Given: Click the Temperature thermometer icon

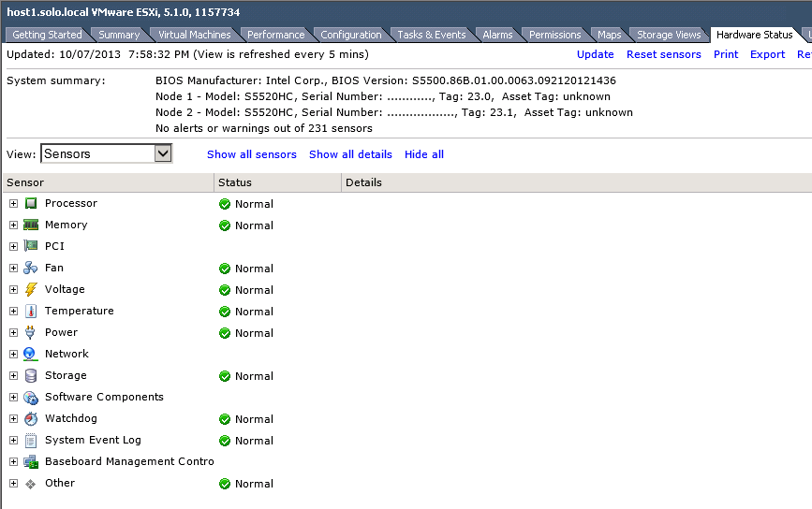Looking at the screenshot, I should click(31, 311).
